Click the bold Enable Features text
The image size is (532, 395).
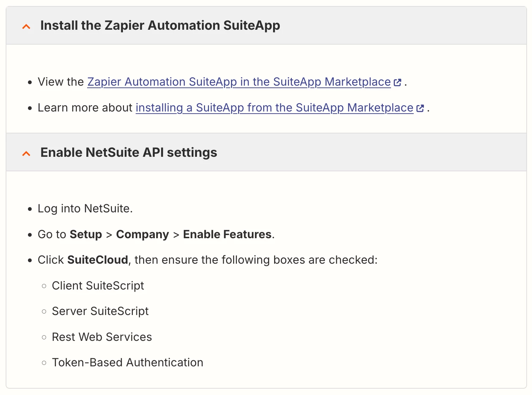click(227, 234)
